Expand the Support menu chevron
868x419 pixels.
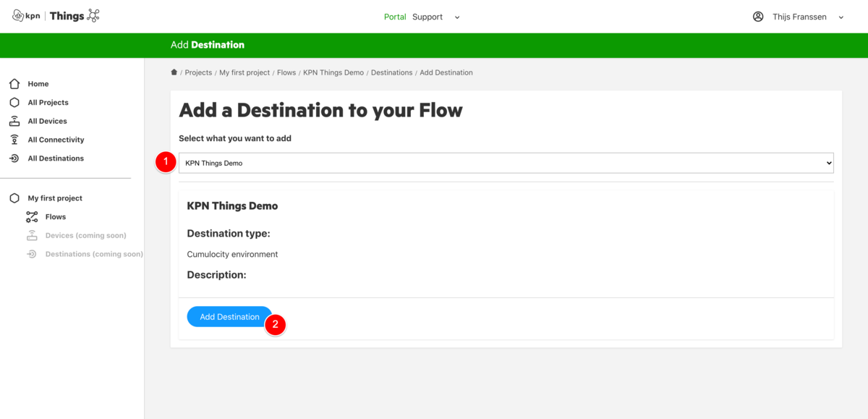coord(457,17)
